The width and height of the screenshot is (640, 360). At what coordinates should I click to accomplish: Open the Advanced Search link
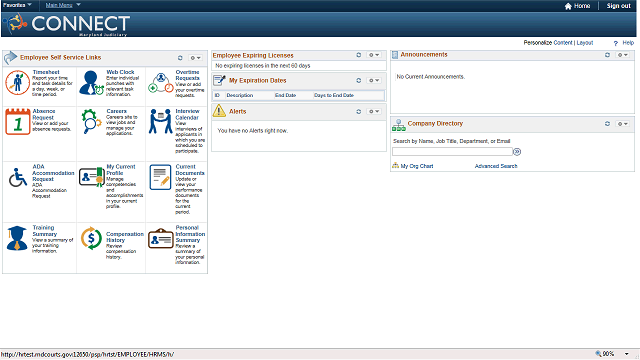coord(496,166)
